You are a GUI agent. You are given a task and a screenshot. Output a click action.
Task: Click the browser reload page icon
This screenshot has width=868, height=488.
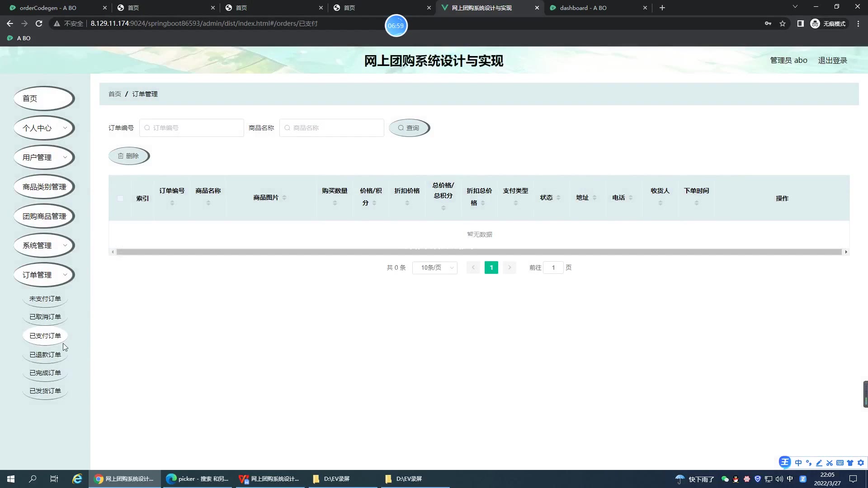(39, 23)
